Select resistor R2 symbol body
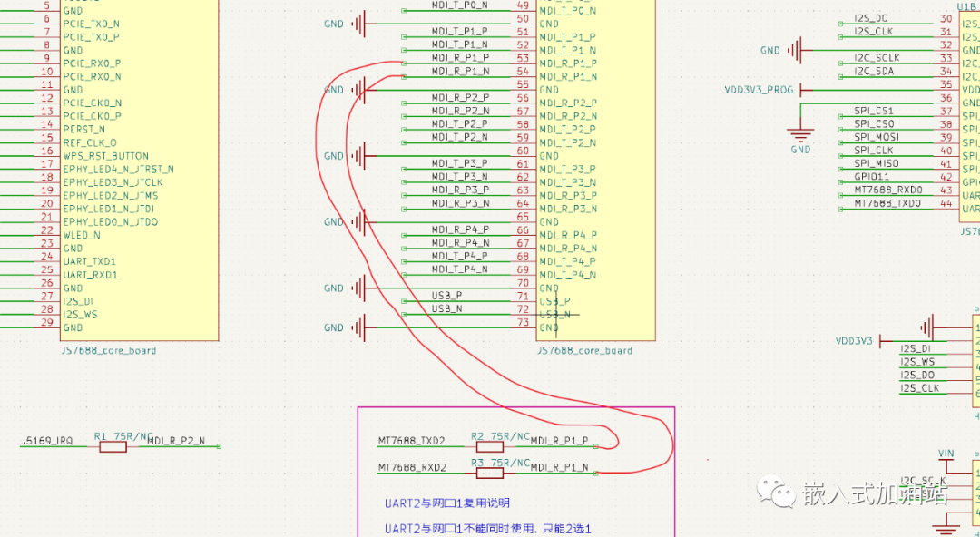The image size is (980, 537). 490,446
